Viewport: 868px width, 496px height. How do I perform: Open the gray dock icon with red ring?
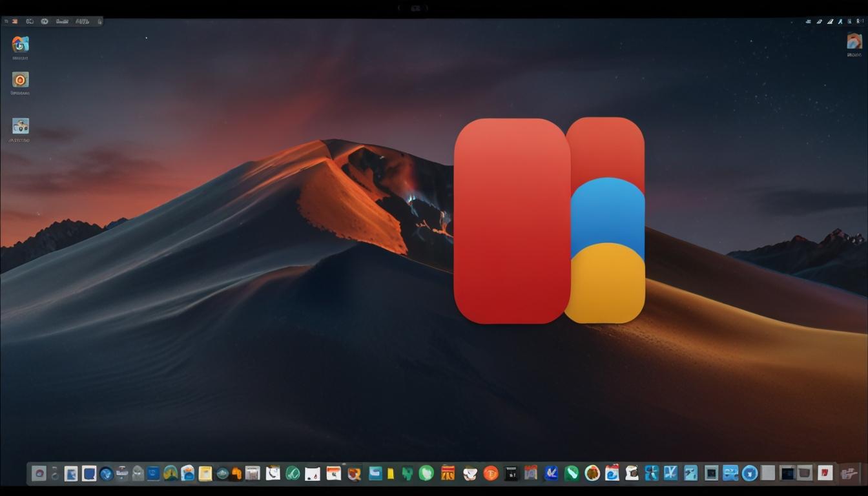tap(39, 473)
